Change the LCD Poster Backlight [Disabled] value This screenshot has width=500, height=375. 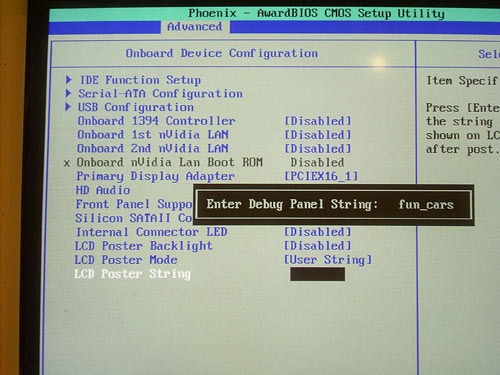tap(318, 246)
